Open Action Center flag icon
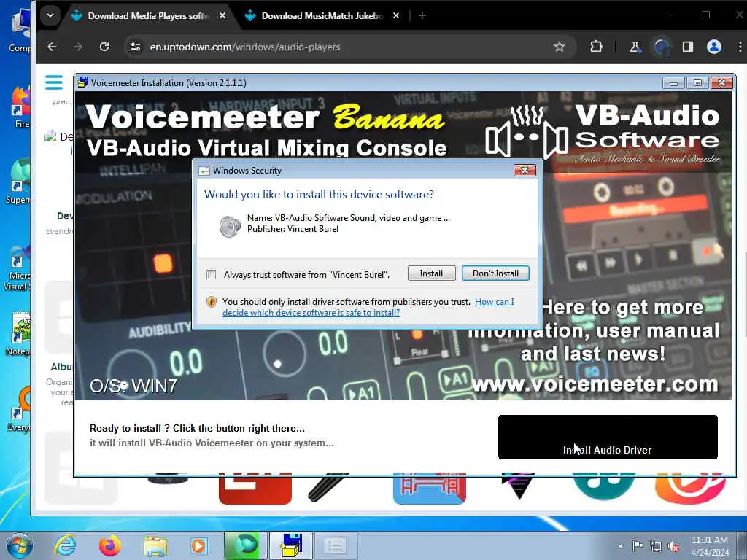Screen dimensions: 747x560 point(638,545)
